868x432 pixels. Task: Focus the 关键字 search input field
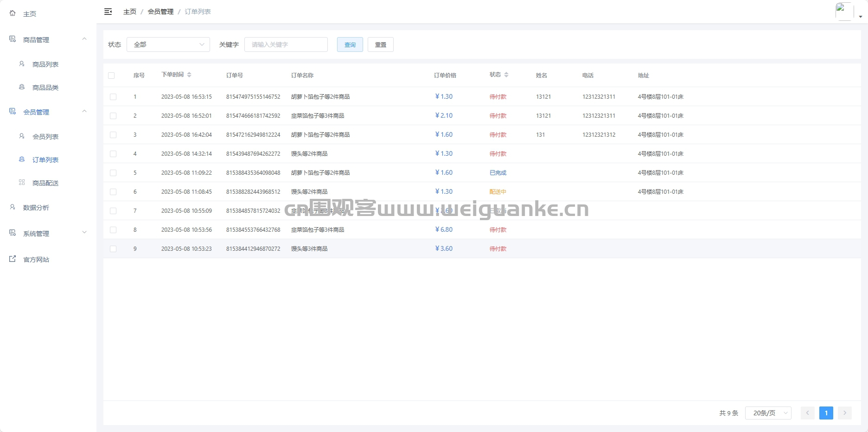tap(286, 44)
